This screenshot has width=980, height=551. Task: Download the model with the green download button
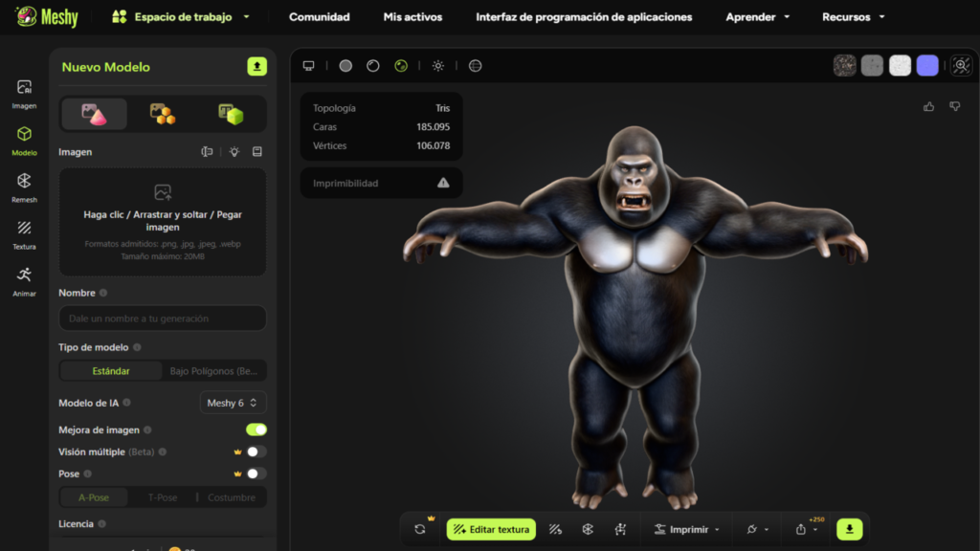[849, 529]
